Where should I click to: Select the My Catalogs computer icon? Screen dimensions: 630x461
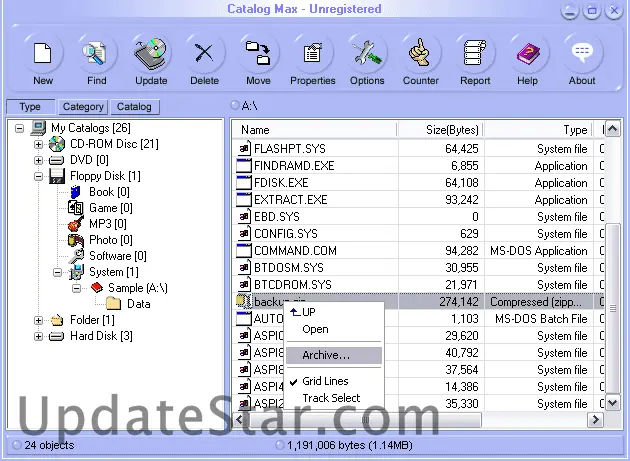pos(39,128)
